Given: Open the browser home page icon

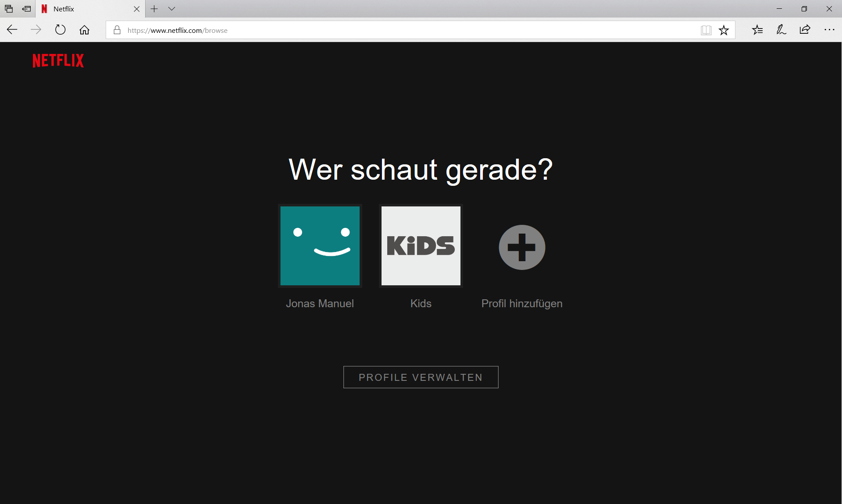Looking at the screenshot, I should coord(84,30).
